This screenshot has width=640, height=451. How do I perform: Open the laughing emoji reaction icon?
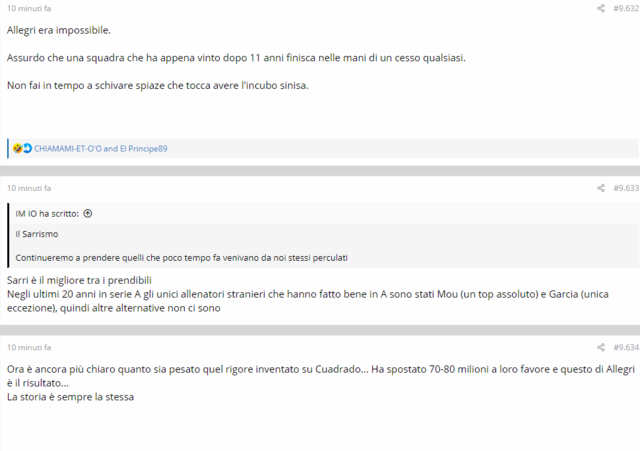tap(17, 148)
